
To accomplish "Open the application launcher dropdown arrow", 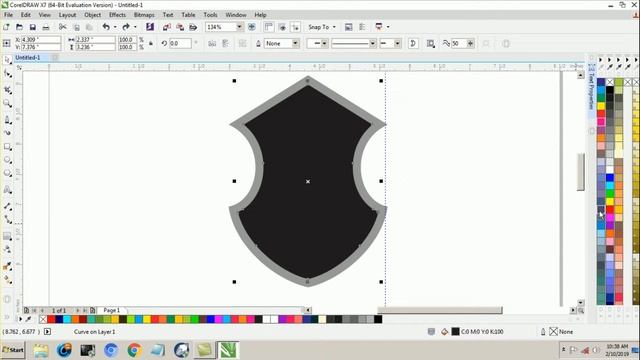I will [x=388, y=27].
